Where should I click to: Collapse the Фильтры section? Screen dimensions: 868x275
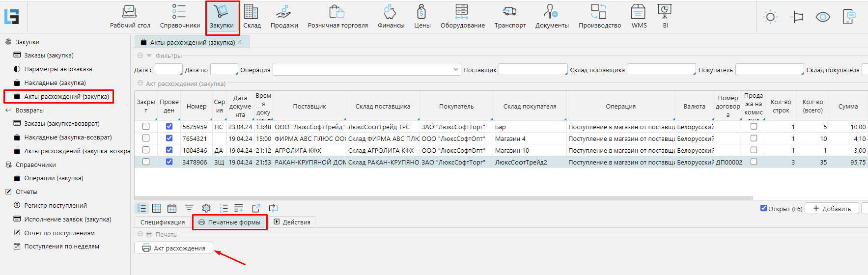(140, 56)
